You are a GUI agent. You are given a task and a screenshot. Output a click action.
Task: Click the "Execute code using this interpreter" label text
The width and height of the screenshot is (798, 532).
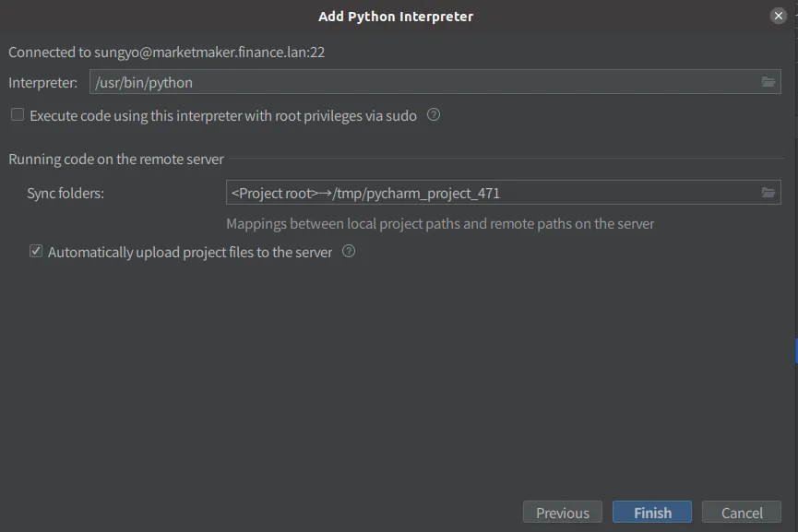223,116
